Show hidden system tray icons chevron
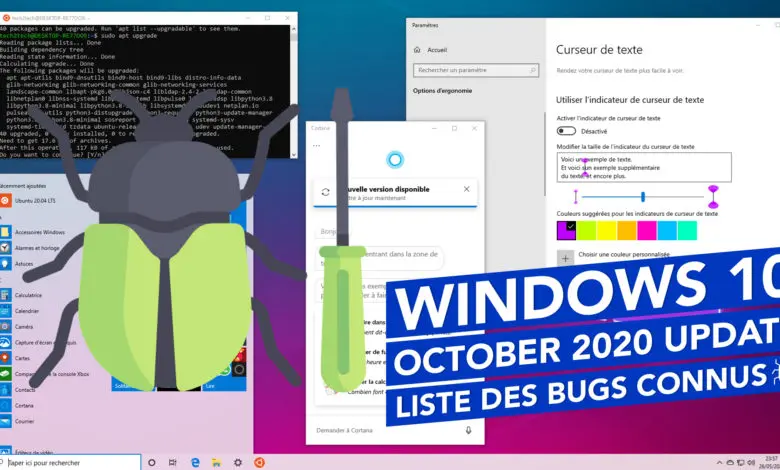Image resolution: width=780 pixels, height=470 pixels. [719, 463]
